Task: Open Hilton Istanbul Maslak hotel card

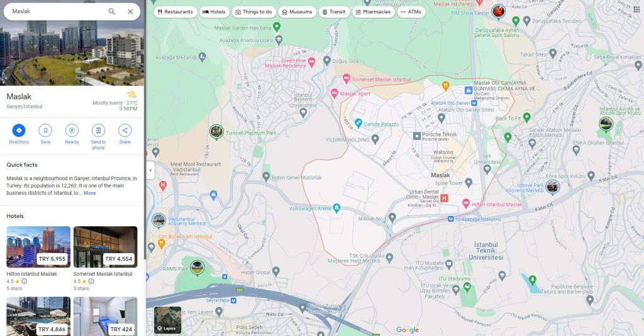Action: click(38, 257)
